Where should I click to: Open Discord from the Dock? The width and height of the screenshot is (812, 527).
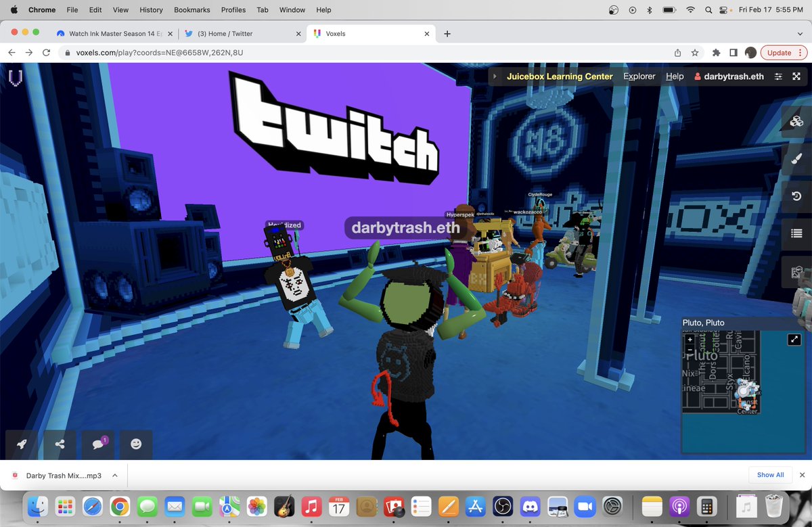[x=530, y=506]
